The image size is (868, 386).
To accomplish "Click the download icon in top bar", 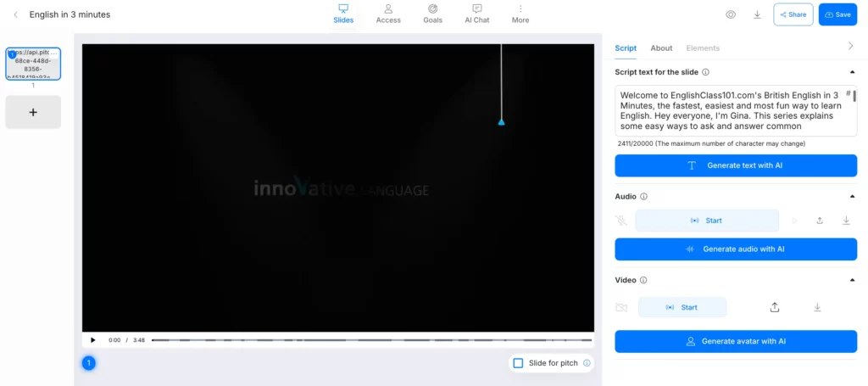I will point(757,14).
